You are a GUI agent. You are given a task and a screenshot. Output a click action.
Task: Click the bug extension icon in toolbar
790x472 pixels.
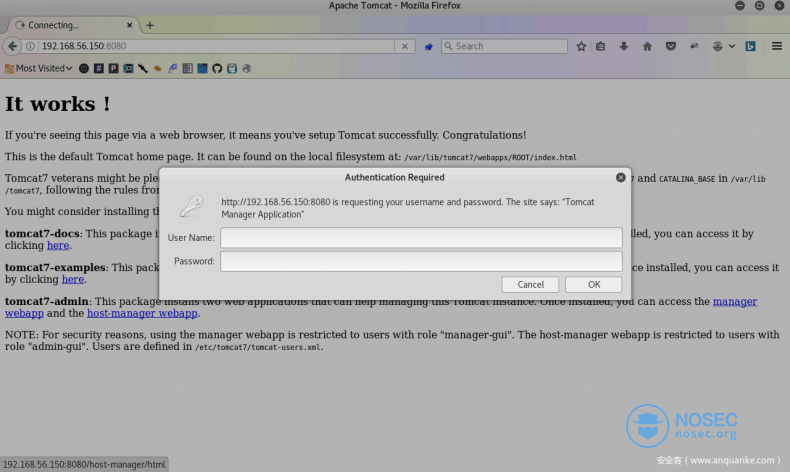(x=694, y=46)
